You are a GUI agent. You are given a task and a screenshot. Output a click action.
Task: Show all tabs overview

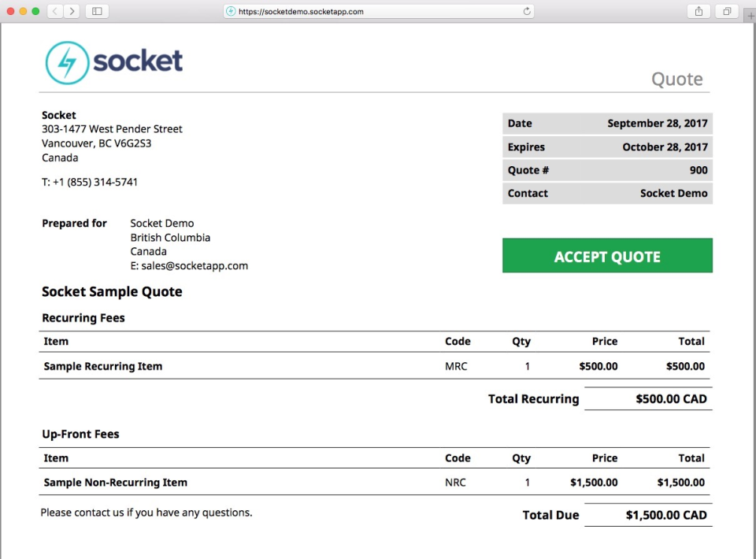coord(726,11)
